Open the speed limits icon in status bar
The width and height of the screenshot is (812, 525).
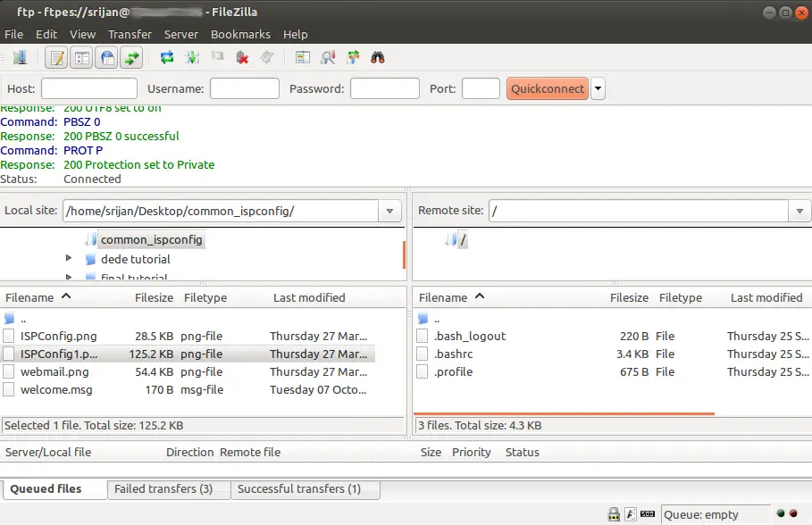tap(648, 514)
